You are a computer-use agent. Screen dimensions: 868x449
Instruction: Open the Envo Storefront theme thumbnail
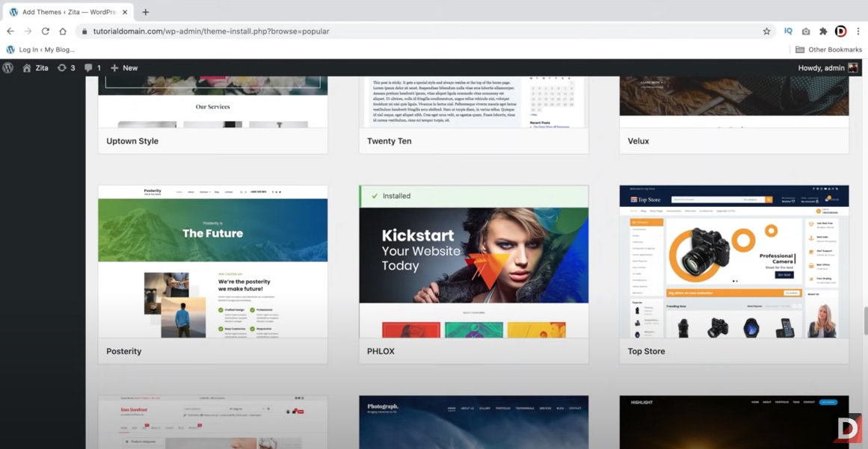pos(212,422)
